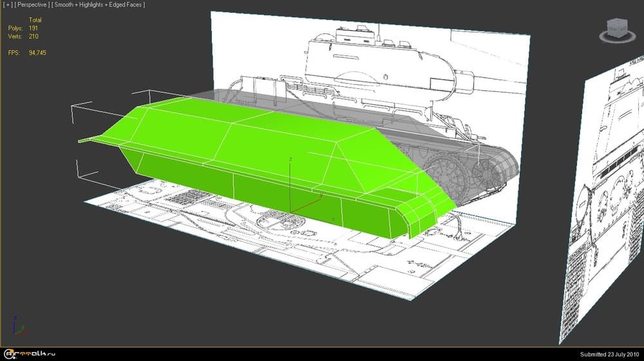Viewport: 644px width, 361px height.
Task: Click the Total statistics column header
Action: (35, 20)
